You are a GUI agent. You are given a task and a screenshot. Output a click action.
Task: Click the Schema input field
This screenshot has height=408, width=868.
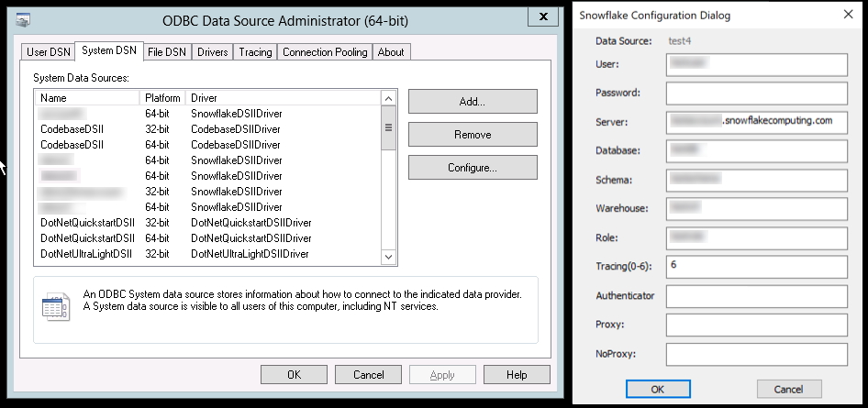pyautogui.click(x=757, y=181)
